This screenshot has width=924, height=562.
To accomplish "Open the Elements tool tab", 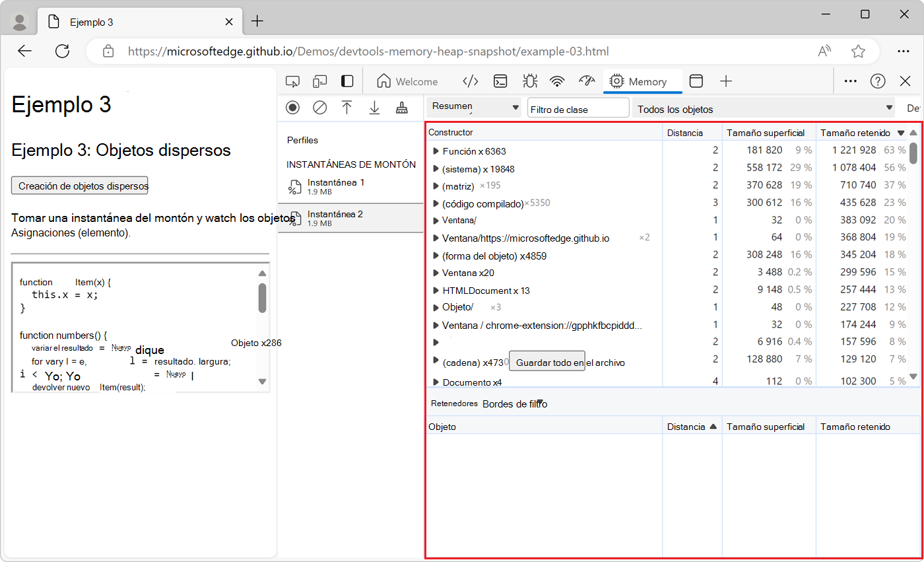I will [x=470, y=81].
